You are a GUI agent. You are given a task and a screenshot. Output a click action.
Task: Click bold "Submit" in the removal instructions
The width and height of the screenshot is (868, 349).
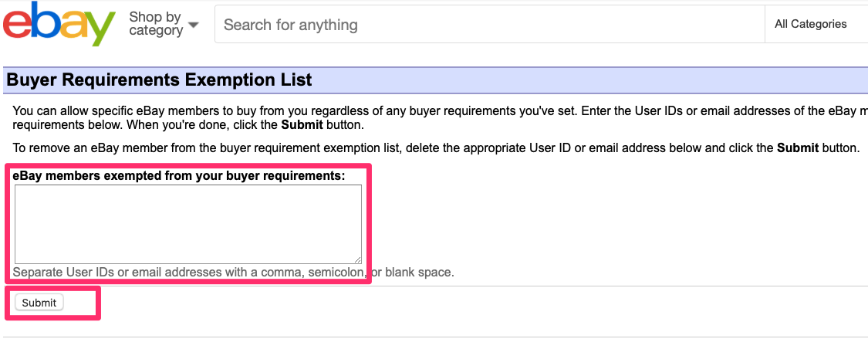[797, 147]
